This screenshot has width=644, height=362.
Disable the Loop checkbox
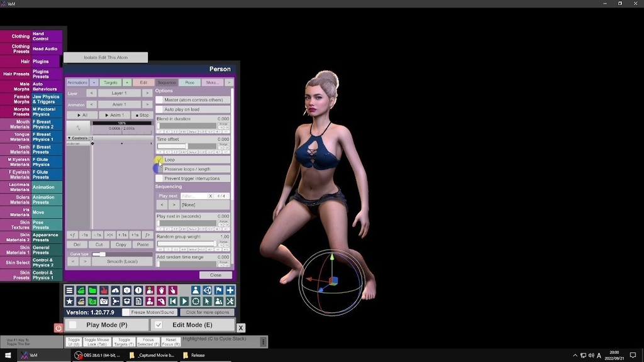pos(160,159)
